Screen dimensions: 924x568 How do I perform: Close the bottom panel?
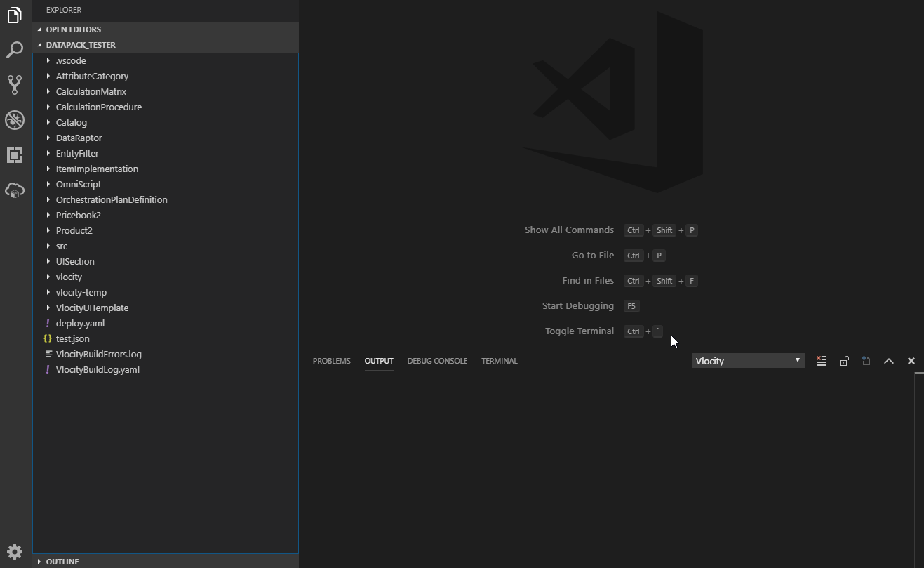(911, 361)
